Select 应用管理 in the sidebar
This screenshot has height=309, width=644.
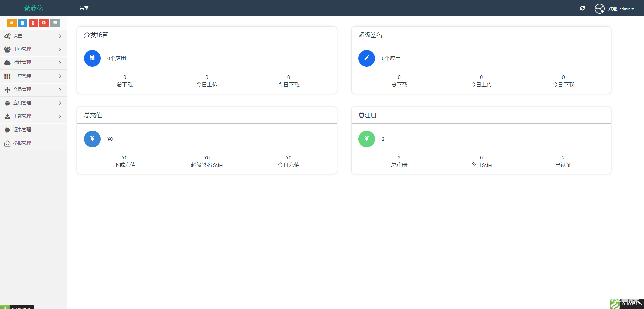point(33,103)
